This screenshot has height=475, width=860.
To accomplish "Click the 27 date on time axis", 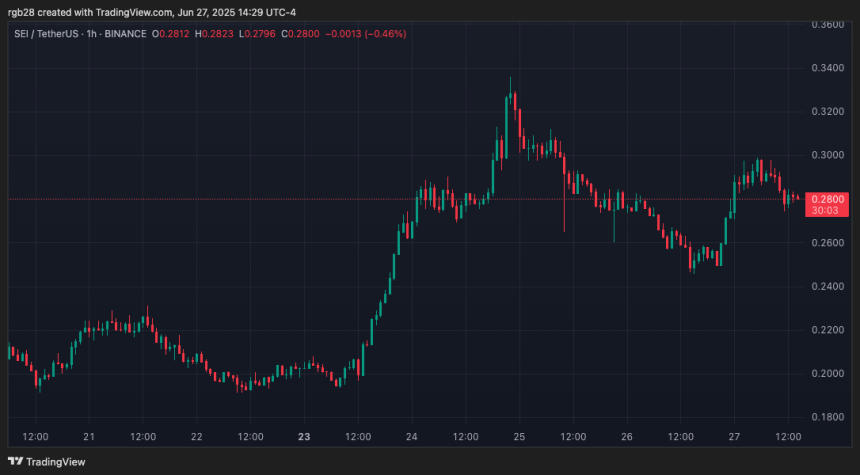I will [735, 437].
